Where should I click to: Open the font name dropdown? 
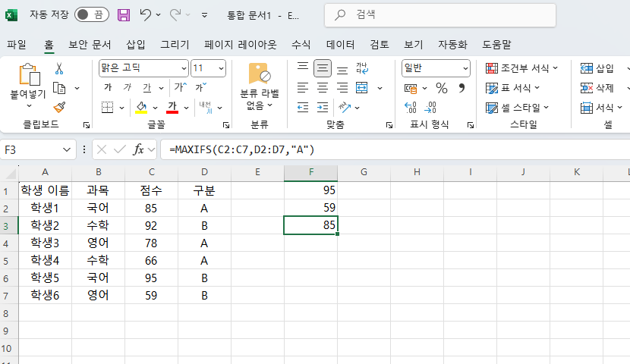[x=184, y=68]
